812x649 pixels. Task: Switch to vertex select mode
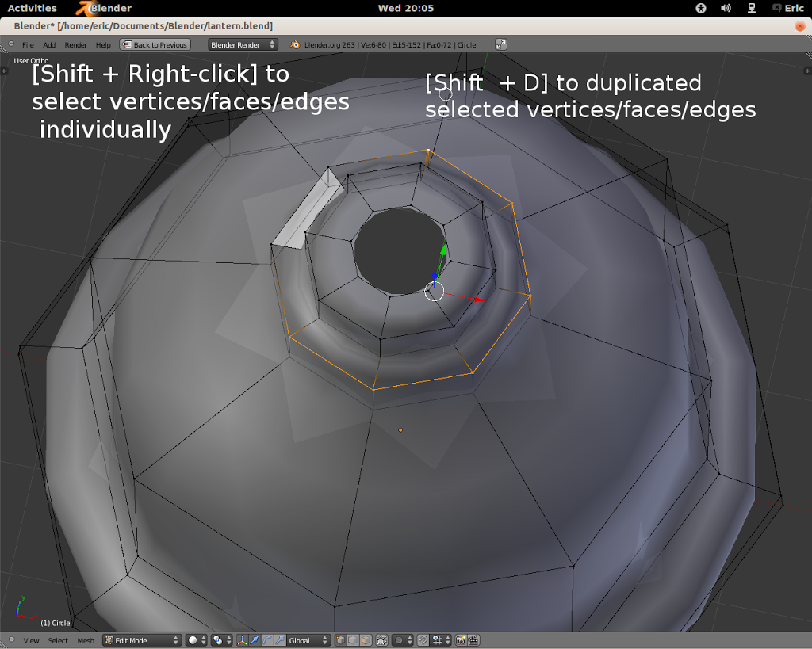tap(340, 640)
